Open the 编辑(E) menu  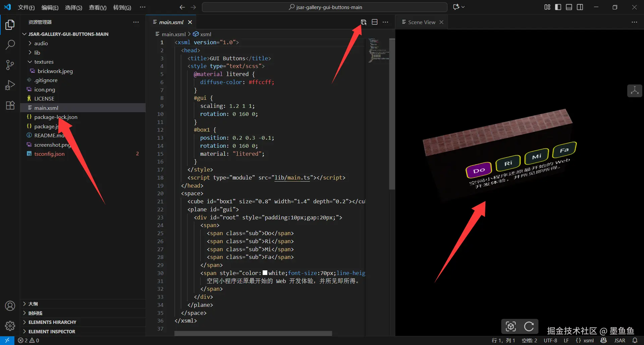coord(50,7)
